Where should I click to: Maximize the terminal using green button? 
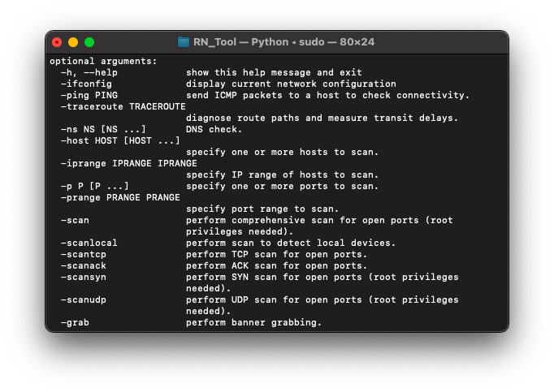[89, 42]
